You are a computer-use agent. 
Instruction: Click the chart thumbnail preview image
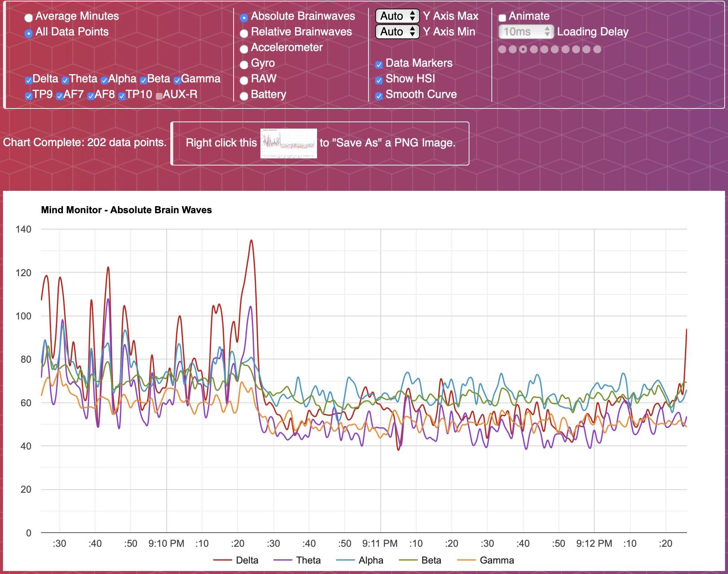(289, 143)
